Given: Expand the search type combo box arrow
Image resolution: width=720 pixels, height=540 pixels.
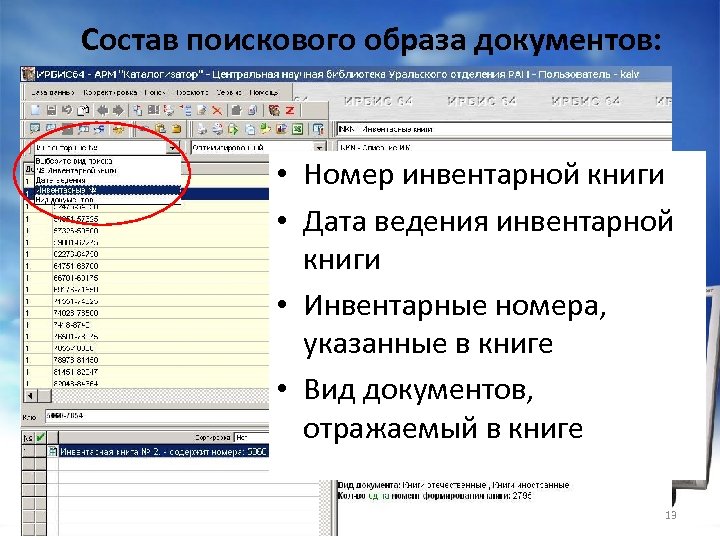Looking at the screenshot, I should pos(173,148).
